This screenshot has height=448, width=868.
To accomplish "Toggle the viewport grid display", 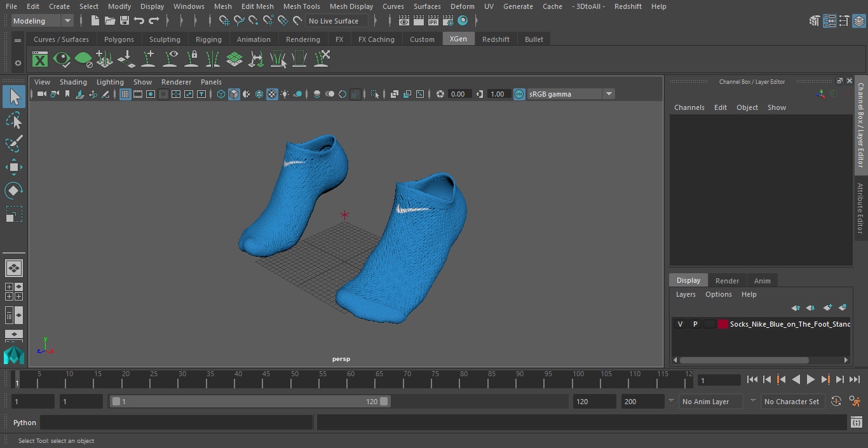I will pyautogui.click(x=125, y=94).
